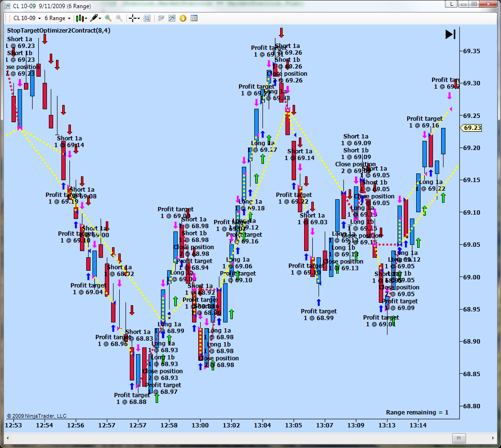Click the 68.80 price axis label
Screen dimensions: 501x448
click(x=472, y=406)
